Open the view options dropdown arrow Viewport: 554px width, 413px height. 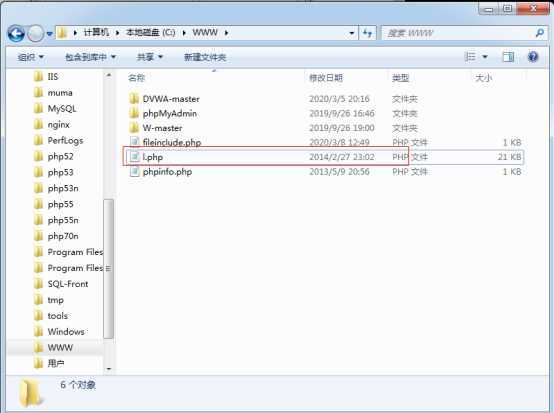click(485, 57)
